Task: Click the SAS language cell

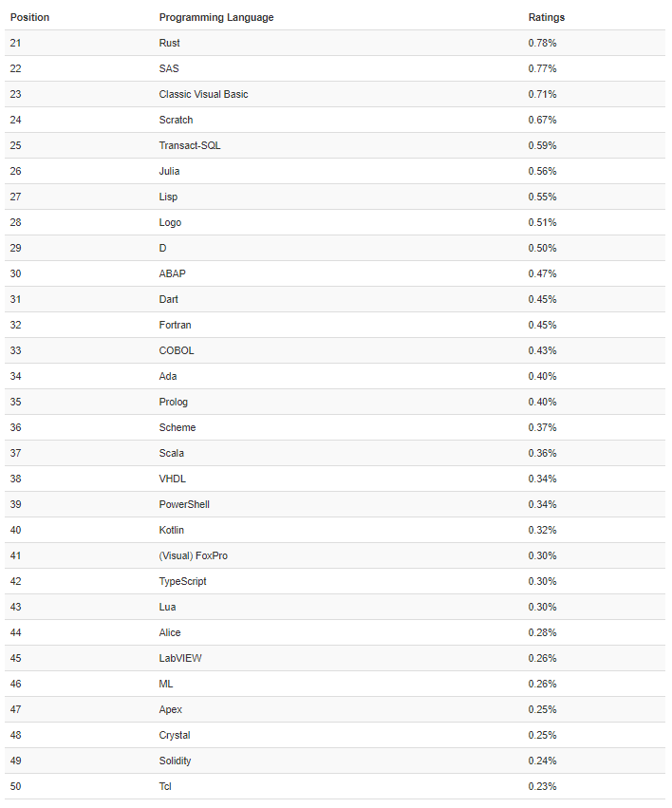Action: pos(169,68)
